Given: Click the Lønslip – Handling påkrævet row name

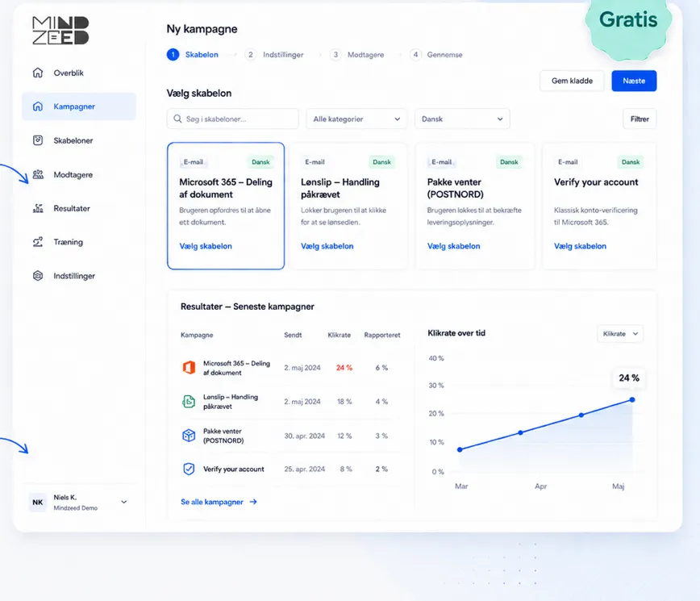Looking at the screenshot, I should pyautogui.click(x=231, y=402).
